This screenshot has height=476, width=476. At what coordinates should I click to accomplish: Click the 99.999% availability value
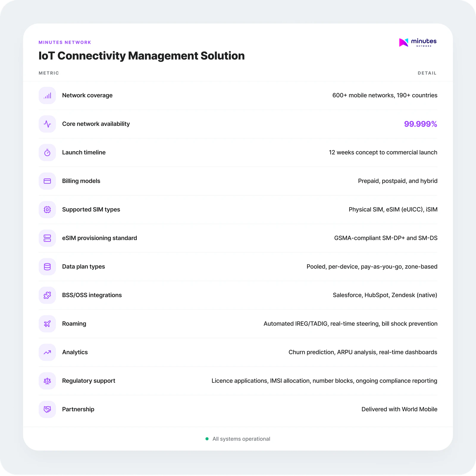point(420,124)
